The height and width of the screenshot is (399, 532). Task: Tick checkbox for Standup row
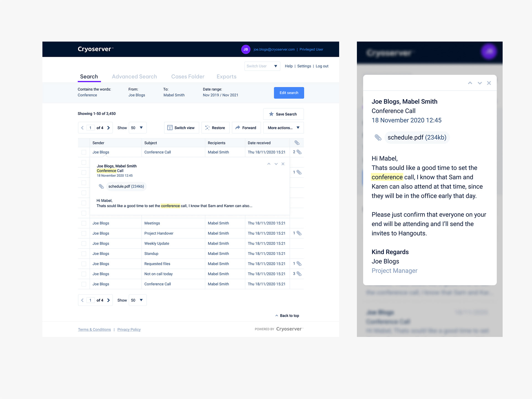[84, 254]
